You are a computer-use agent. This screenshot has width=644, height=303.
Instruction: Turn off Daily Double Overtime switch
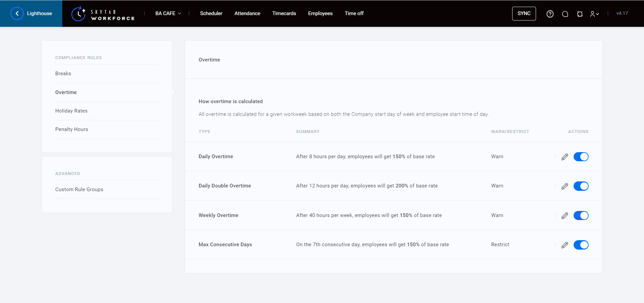click(581, 186)
